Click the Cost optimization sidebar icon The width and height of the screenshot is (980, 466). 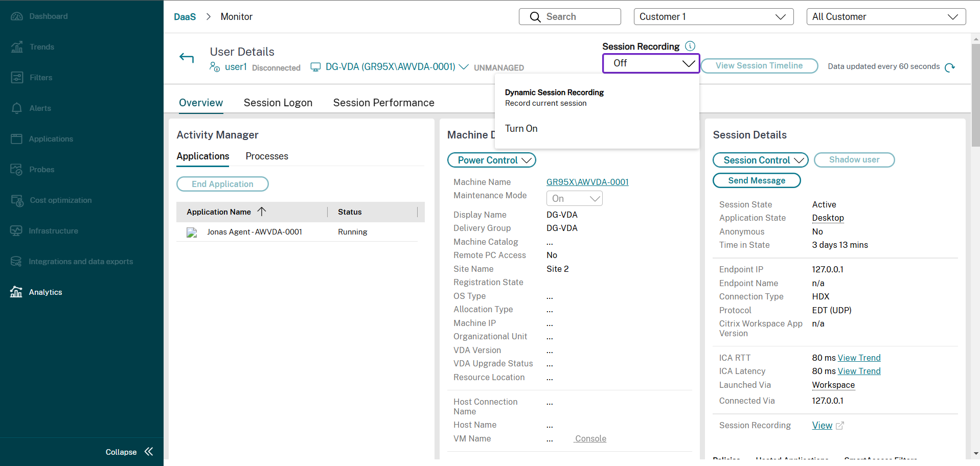[x=17, y=200]
